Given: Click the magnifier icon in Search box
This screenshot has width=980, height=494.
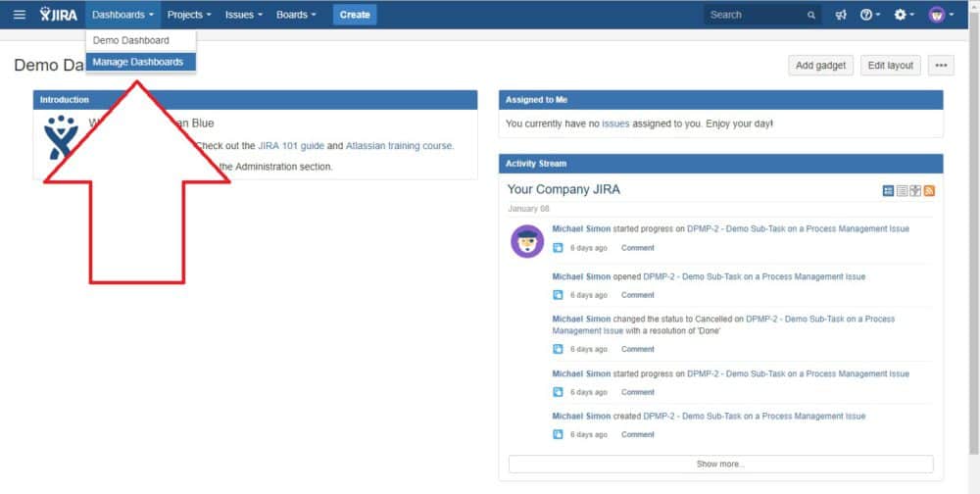Looking at the screenshot, I should [811, 15].
